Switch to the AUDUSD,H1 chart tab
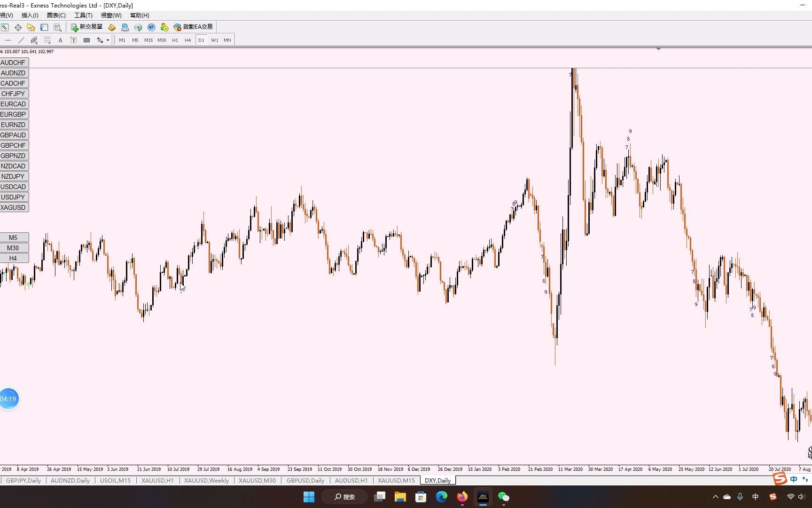This screenshot has width=812, height=508. point(351,481)
